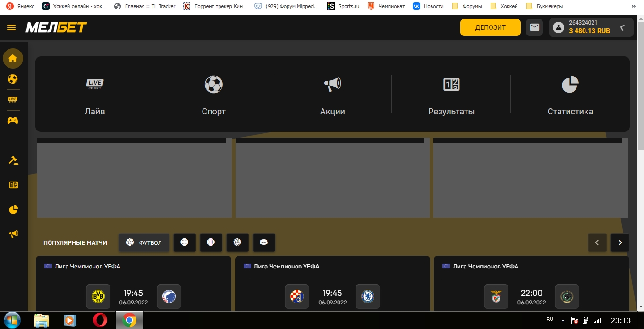Open the media player taskbar icon
The image size is (644, 329).
pos(70,320)
